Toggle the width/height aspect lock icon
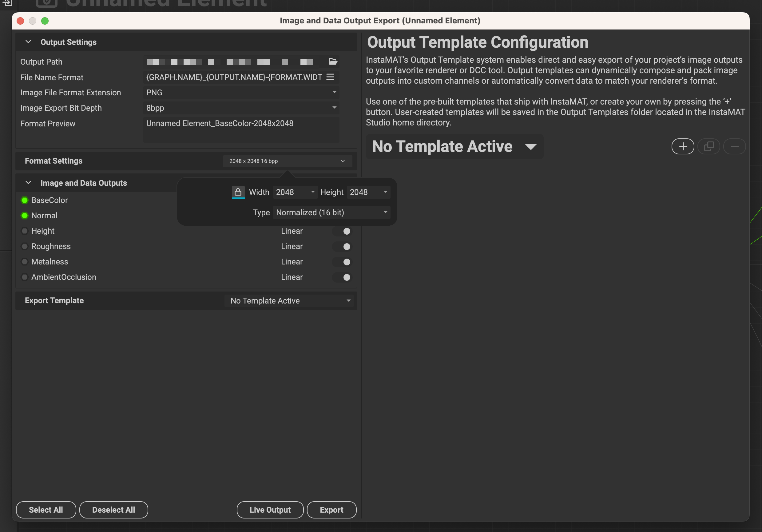 (238, 192)
